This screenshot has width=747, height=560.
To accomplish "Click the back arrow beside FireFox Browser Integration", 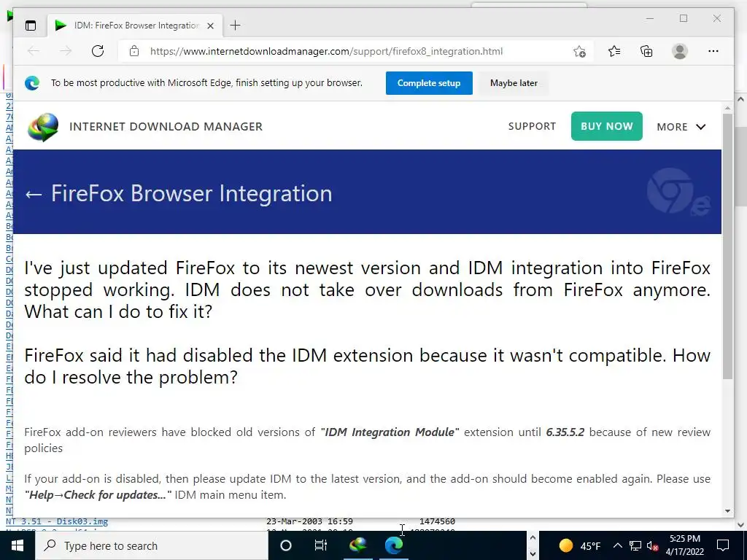I will tap(34, 194).
